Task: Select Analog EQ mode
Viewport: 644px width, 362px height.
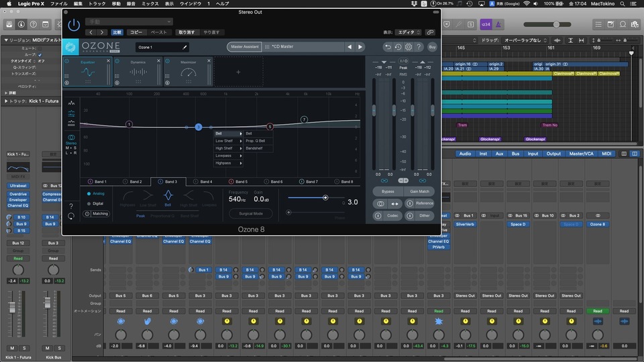Action: (96, 193)
